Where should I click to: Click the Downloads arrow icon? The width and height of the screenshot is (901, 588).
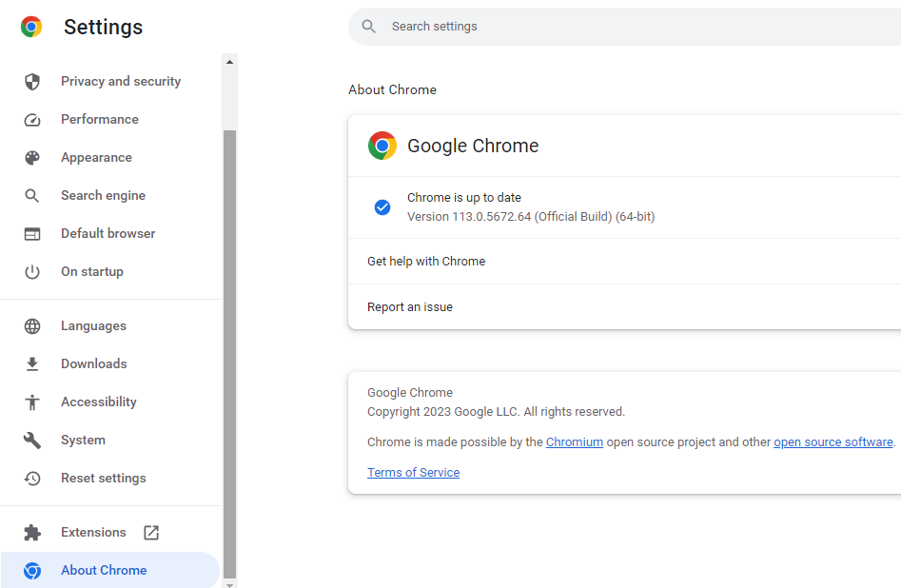click(32, 363)
